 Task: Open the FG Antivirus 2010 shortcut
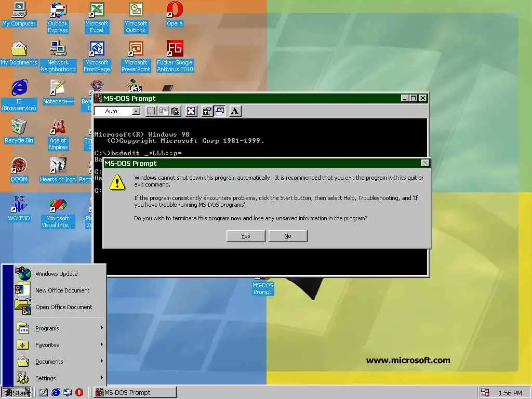coord(175,57)
